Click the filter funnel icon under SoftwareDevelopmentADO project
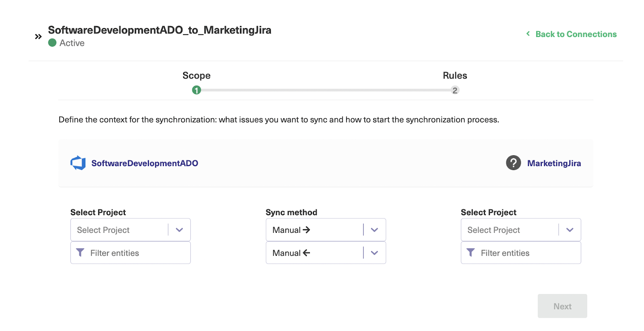 point(80,253)
